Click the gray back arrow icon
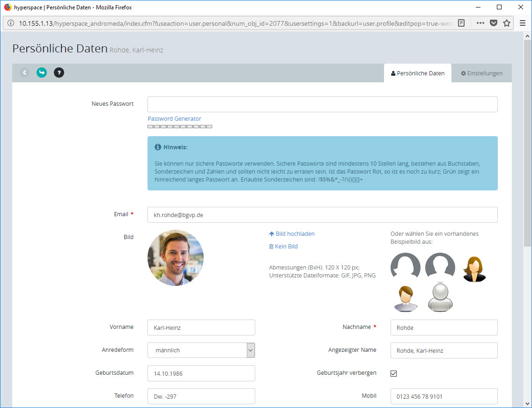Screen dimensions: 532x408 coord(24,73)
